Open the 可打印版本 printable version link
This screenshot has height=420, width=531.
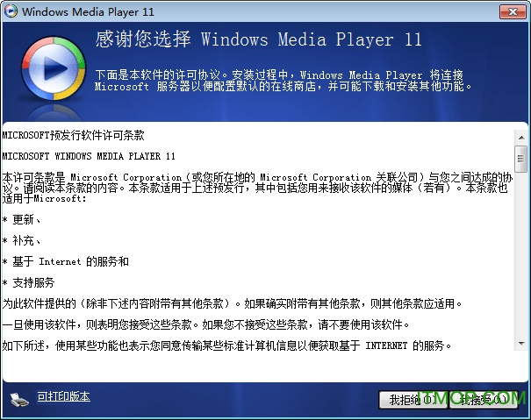(x=63, y=396)
